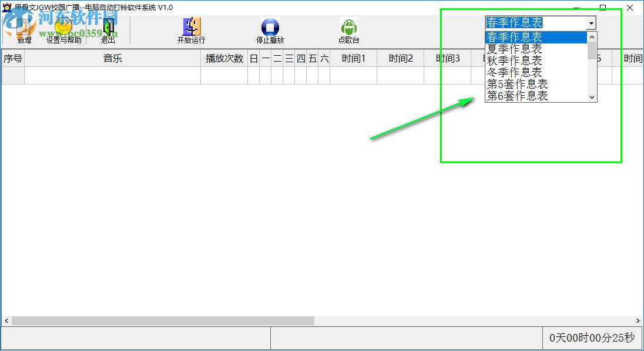The width and height of the screenshot is (644, 351).
Task: Click the dropdown list scrollbar thumb
Action: [x=592, y=50]
